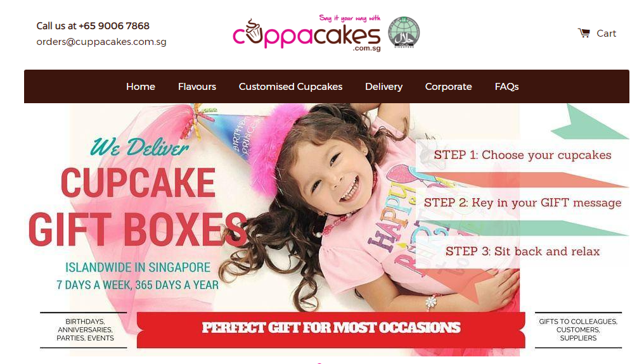Open the Corporate page
The image size is (644, 364).
[449, 87]
